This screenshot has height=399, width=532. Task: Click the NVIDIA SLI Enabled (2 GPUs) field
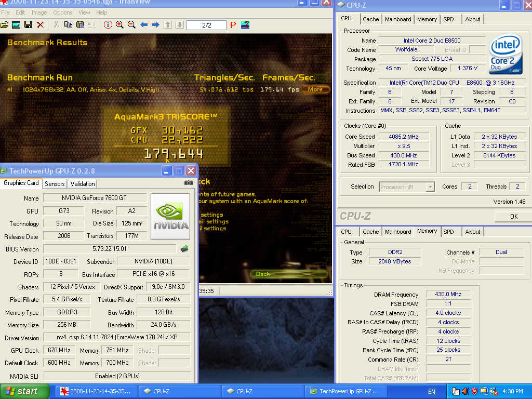(117, 376)
